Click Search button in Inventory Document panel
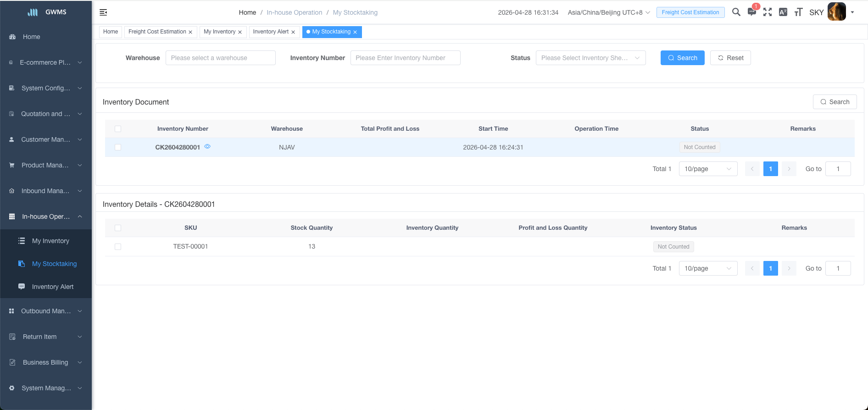This screenshot has width=868, height=410. (x=835, y=102)
